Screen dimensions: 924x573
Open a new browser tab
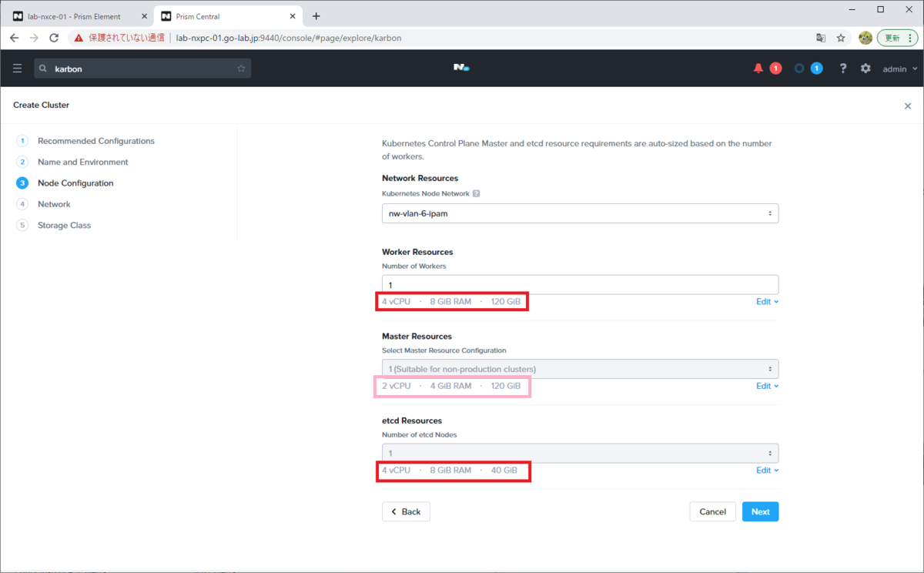[x=316, y=16]
